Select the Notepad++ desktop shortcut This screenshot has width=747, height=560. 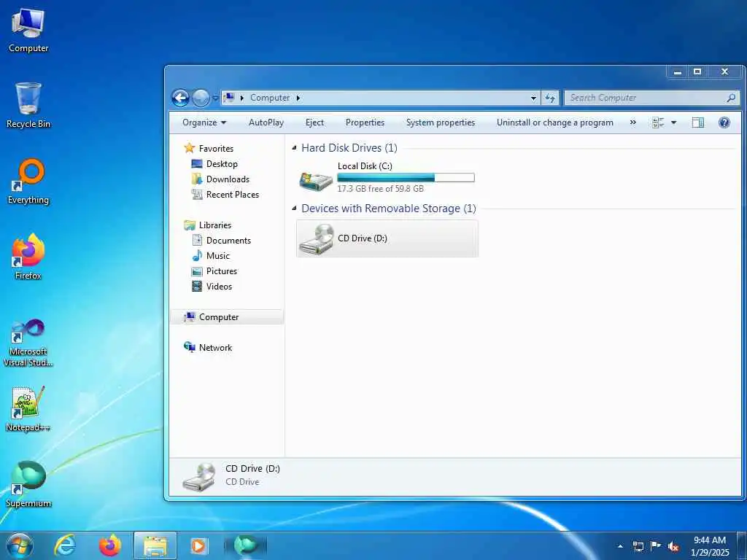pos(28,408)
